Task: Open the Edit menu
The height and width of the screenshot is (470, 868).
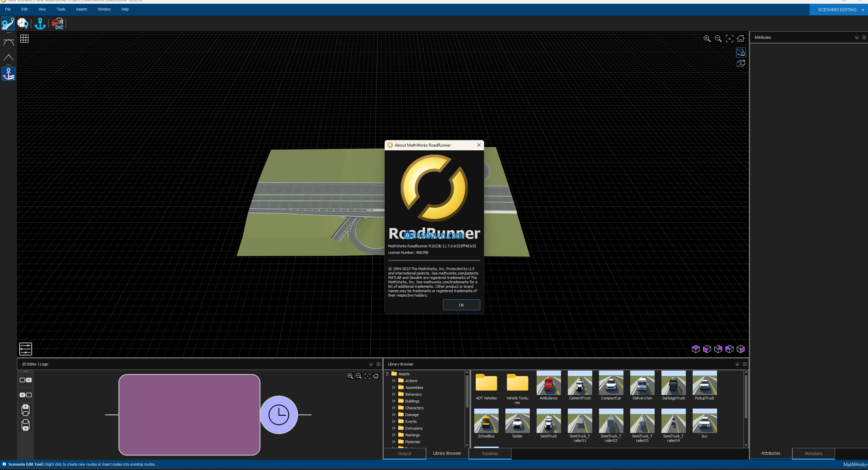Action: [24, 9]
